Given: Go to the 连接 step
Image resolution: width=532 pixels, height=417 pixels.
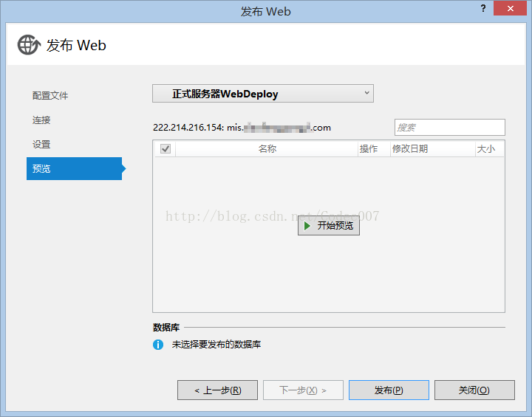Looking at the screenshot, I should (41, 120).
